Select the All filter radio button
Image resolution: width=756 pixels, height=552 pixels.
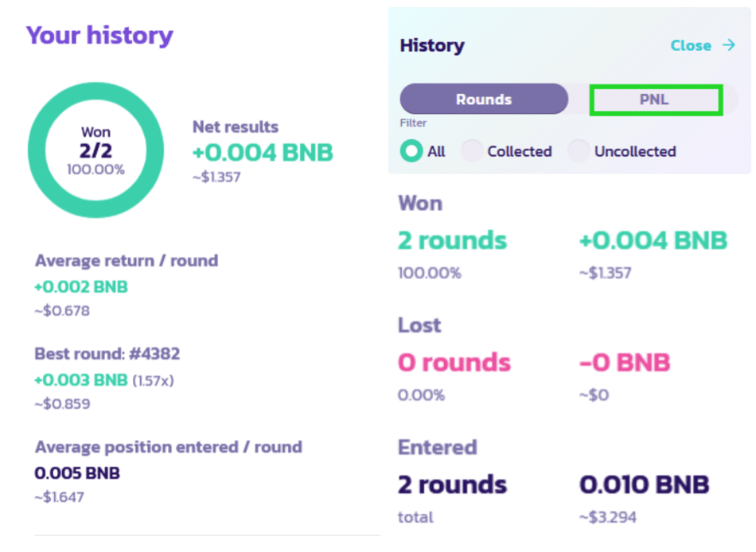pos(411,151)
